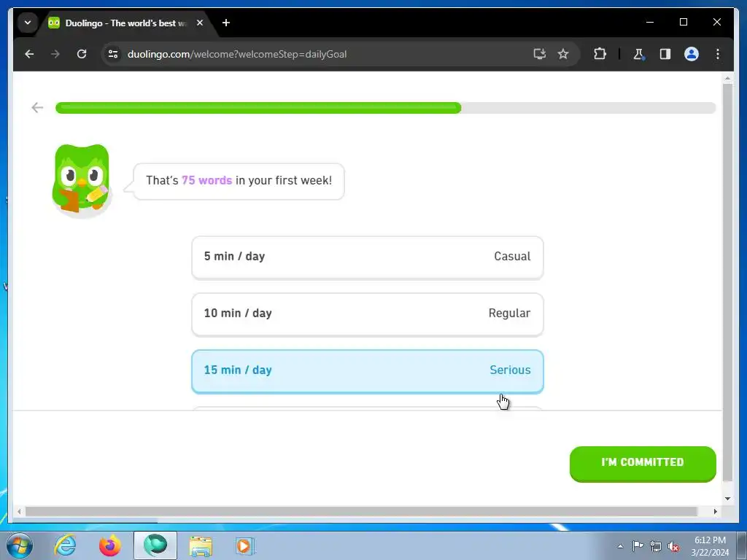This screenshot has width=747, height=560.
Task: Install app icon in address bar
Action: point(539,54)
